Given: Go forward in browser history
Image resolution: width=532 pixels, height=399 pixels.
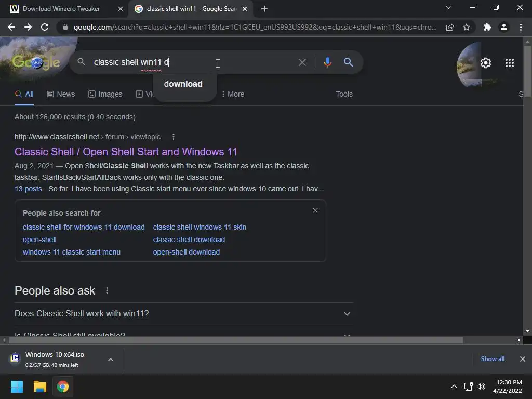Looking at the screenshot, I should pyautogui.click(x=28, y=27).
